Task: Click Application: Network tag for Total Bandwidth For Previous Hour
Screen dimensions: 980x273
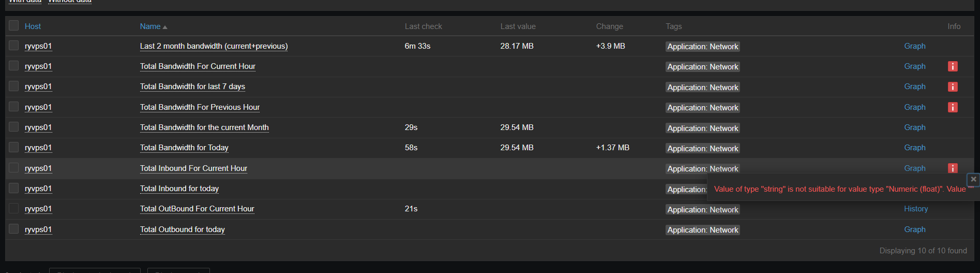Action: coord(702,108)
